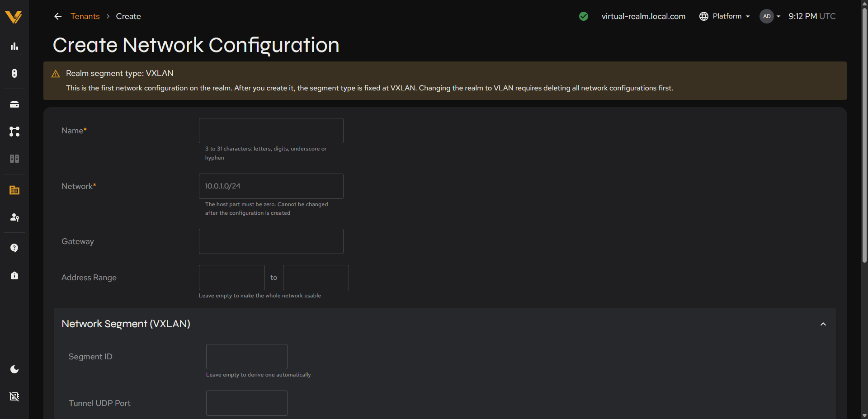This screenshot has width=868, height=419.
Task: Open the Platform dropdown menu
Action: pyautogui.click(x=725, y=16)
